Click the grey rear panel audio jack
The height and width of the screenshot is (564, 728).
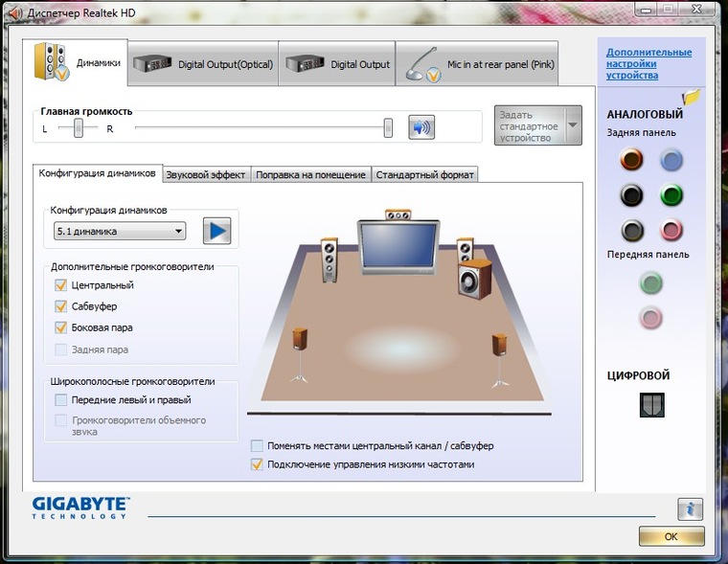click(632, 230)
